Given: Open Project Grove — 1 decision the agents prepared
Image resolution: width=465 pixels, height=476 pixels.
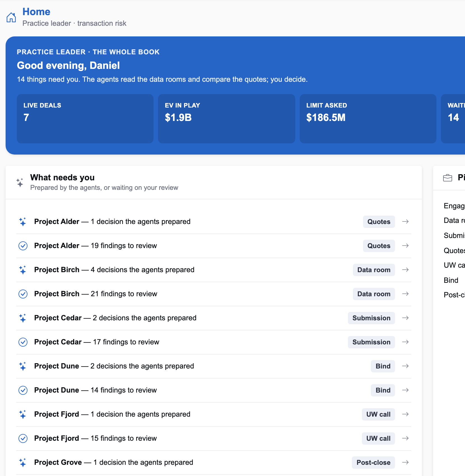Looking at the screenshot, I should (214, 463).
